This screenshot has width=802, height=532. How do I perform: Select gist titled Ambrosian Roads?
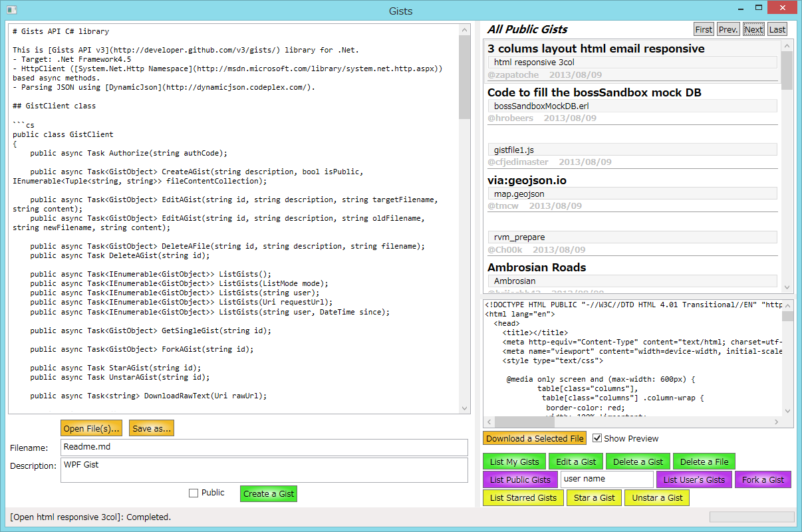(x=537, y=267)
